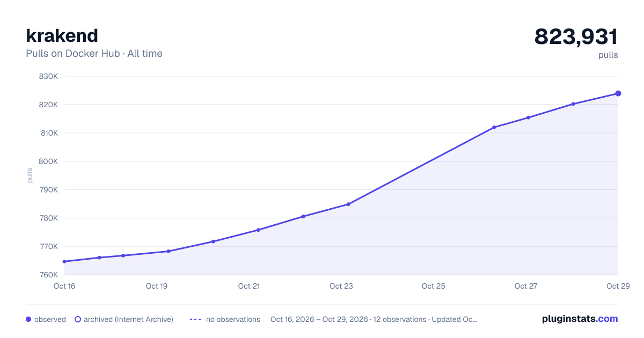Image resolution: width=644 pixels, height=338 pixels.
Task: Click the '830K' y-axis label
Action: tap(48, 76)
